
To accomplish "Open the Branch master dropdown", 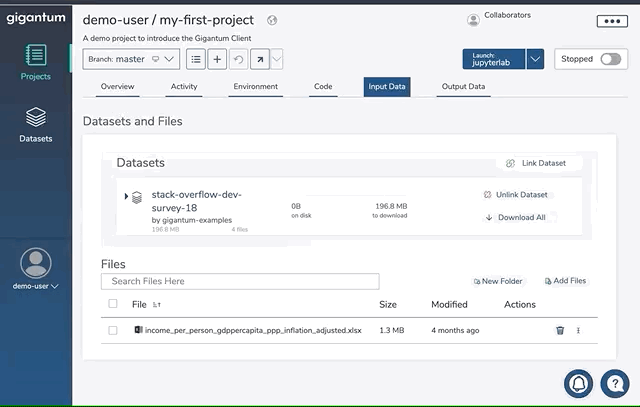I will pos(131,59).
